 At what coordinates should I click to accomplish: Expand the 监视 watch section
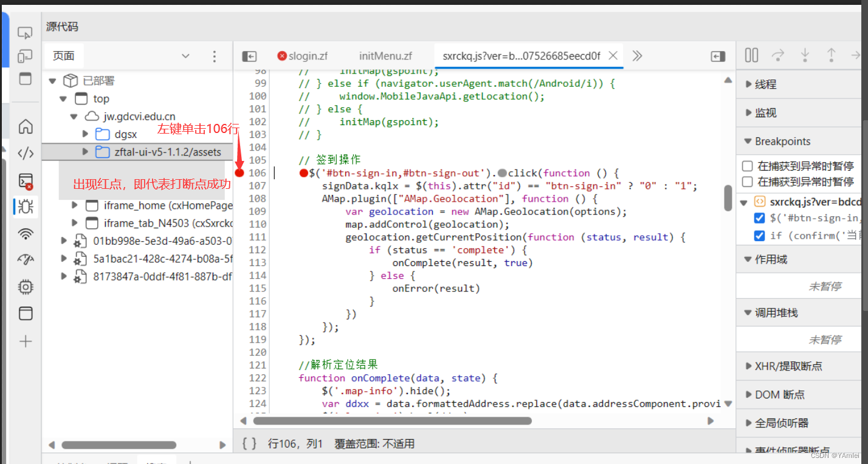coord(748,113)
